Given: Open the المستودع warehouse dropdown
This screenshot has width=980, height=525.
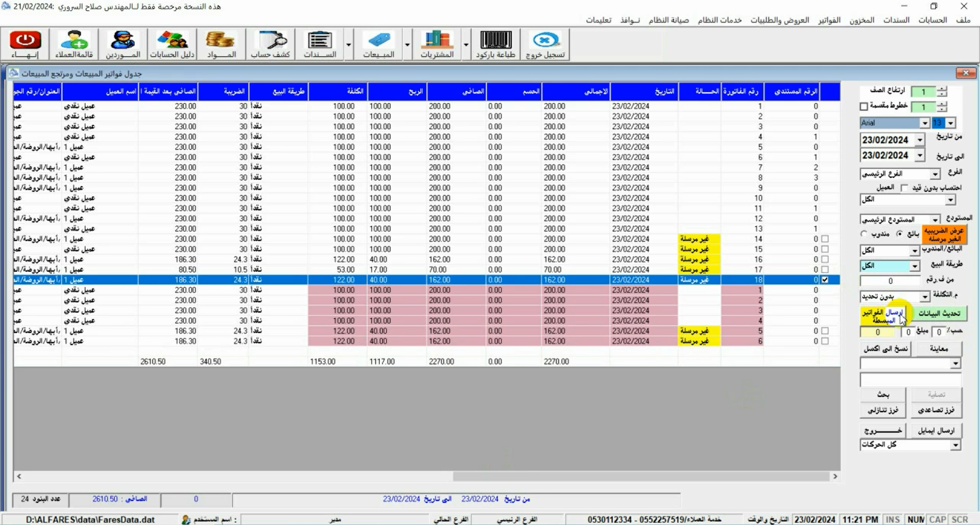Looking at the screenshot, I should [935, 220].
